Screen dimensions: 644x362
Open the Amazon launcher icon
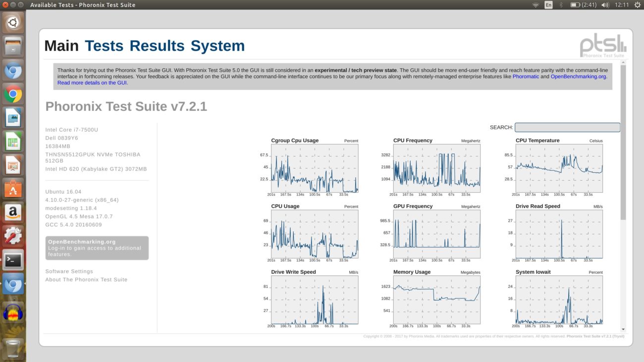click(13, 212)
